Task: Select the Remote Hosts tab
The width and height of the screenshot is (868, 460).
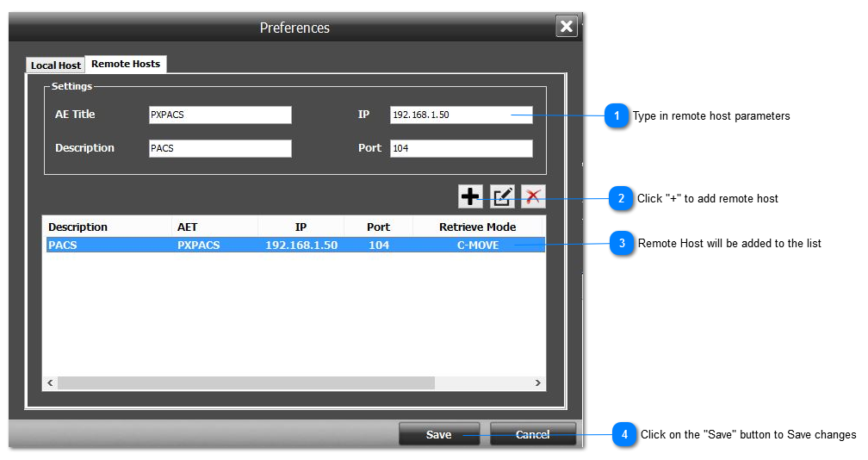Action: (x=126, y=64)
